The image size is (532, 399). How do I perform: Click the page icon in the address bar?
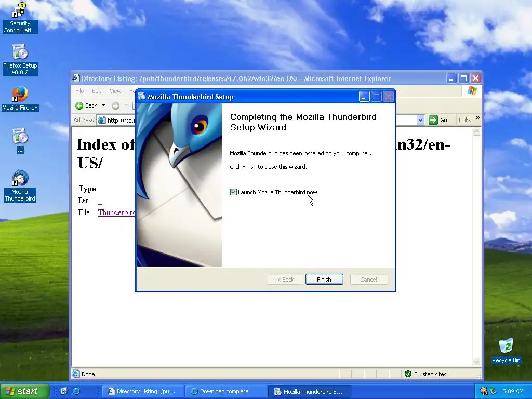pos(101,120)
